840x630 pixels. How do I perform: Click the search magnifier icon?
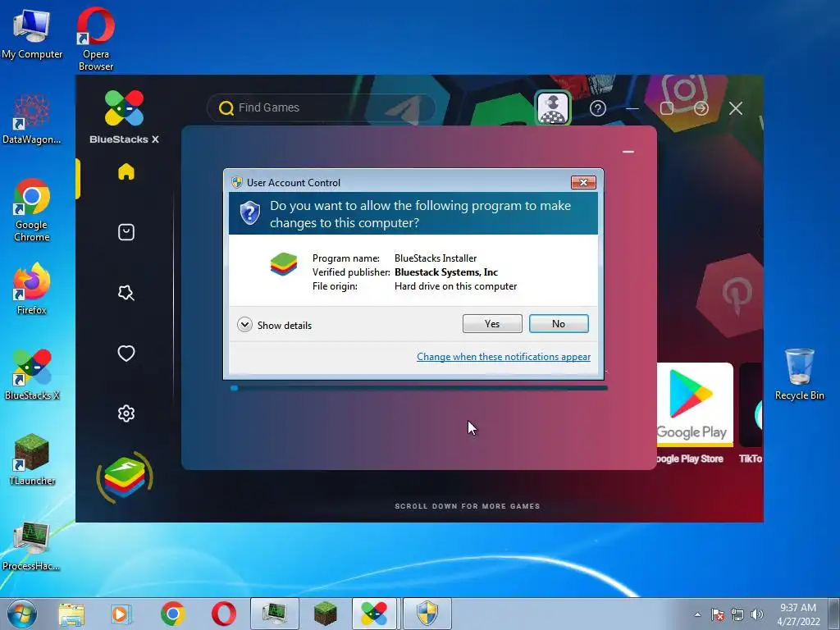(x=226, y=108)
